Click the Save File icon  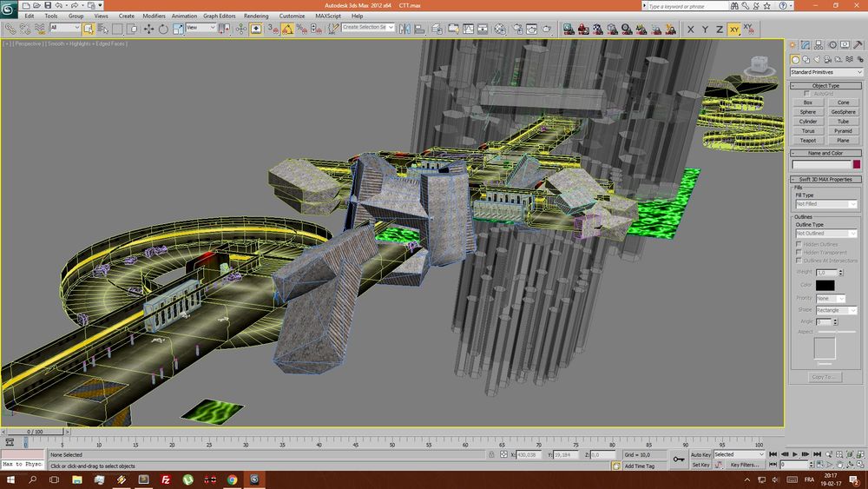pos(47,5)
